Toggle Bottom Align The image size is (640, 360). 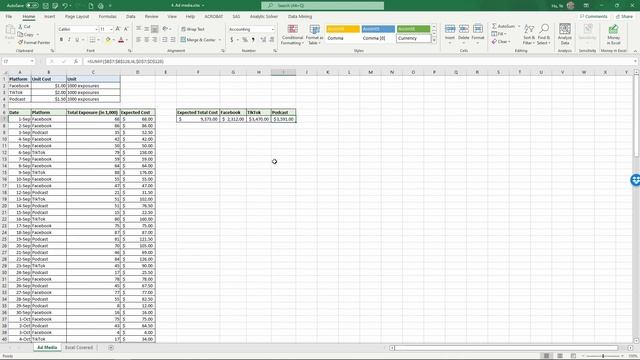click(x=154, y=29)
